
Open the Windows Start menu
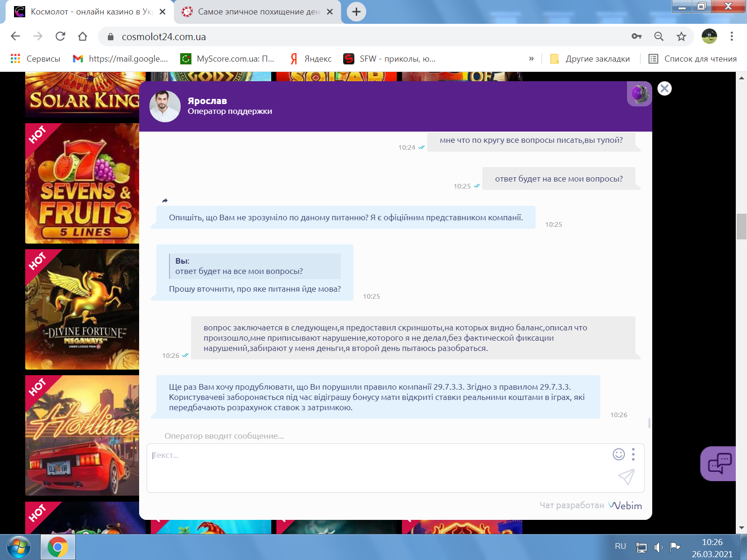[x=19, y=547]
